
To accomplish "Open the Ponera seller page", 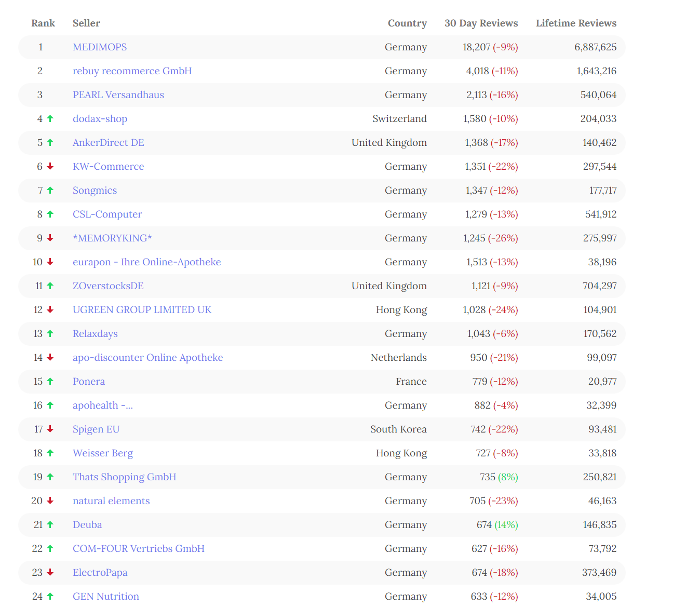I will (89, 382).
